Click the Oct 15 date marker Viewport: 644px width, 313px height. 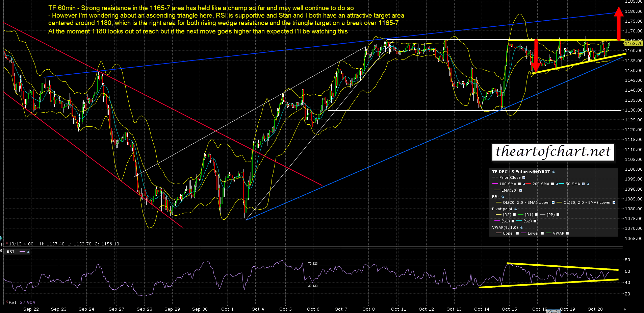click(x=509, y=309)
